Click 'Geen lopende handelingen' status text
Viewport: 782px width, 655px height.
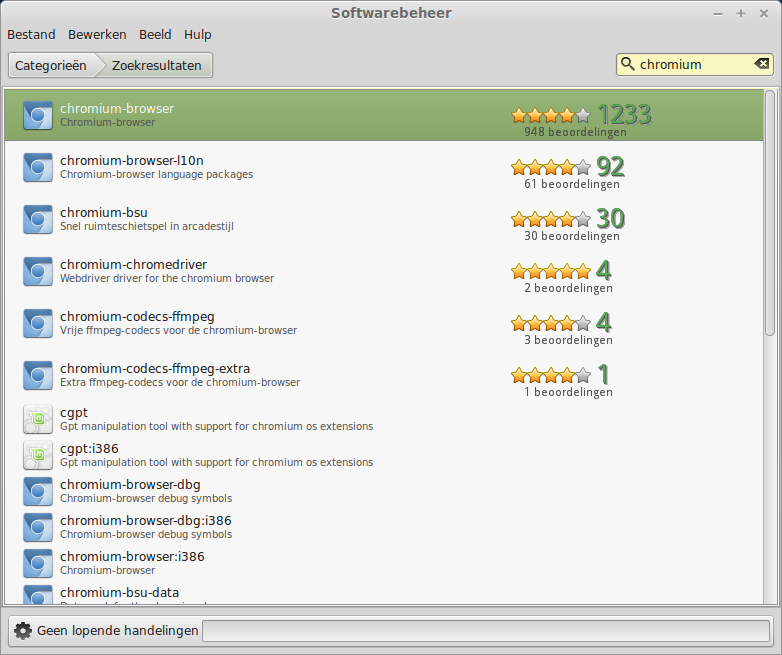point(118,631)
